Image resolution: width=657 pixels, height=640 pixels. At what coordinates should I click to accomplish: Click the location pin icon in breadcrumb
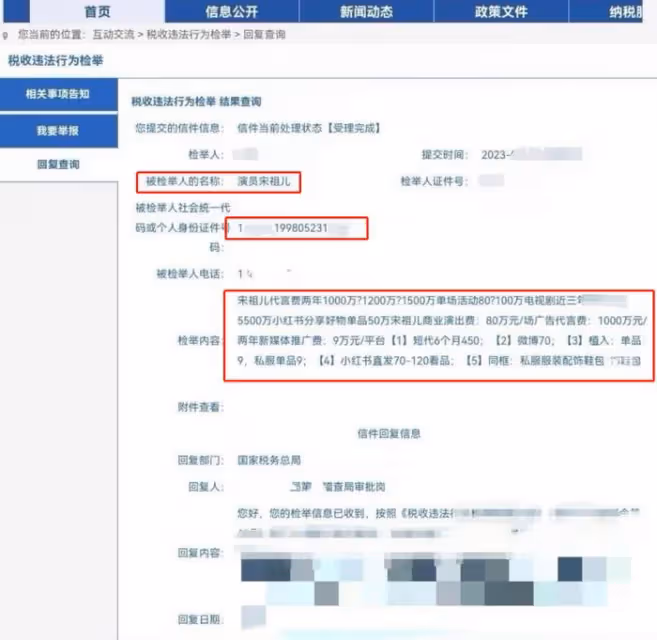click(5, 36)
